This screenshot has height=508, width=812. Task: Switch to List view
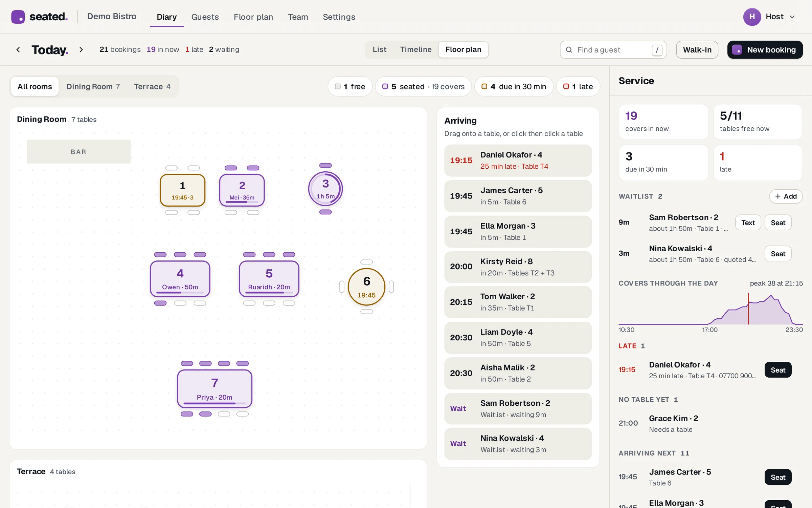point(379,50)
